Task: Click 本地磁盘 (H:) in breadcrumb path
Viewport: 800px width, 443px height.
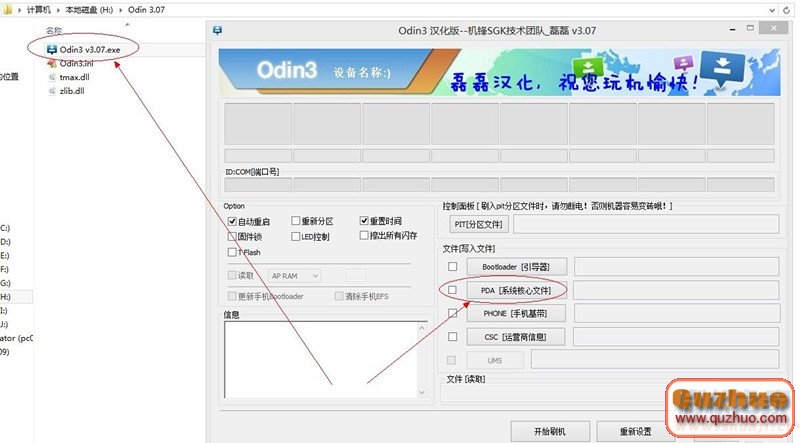Action: (x=89, y=10)
